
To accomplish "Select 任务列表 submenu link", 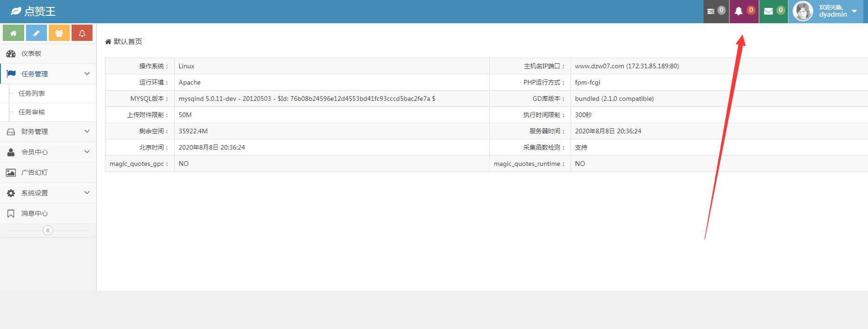I will coord(32,93).
